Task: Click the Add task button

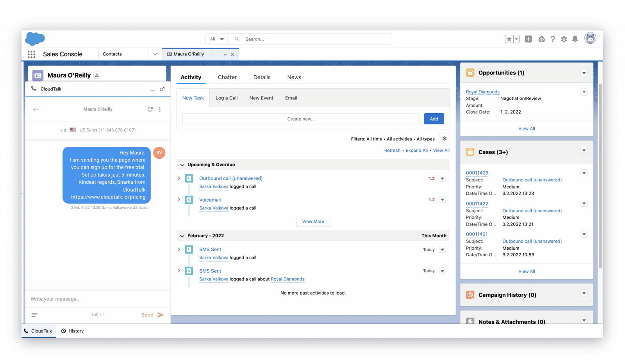Action: pyautogui.click(x=434, y=119)
